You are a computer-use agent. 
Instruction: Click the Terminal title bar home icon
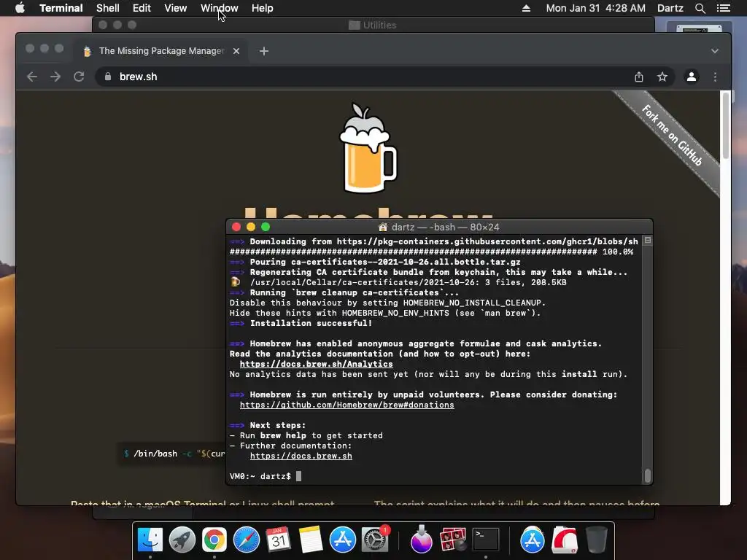[382, 227]
